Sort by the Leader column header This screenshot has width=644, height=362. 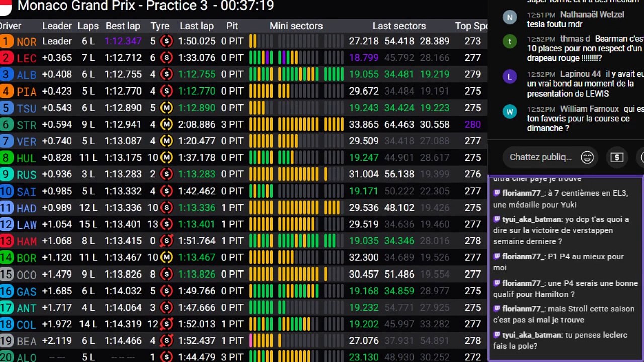57,26
